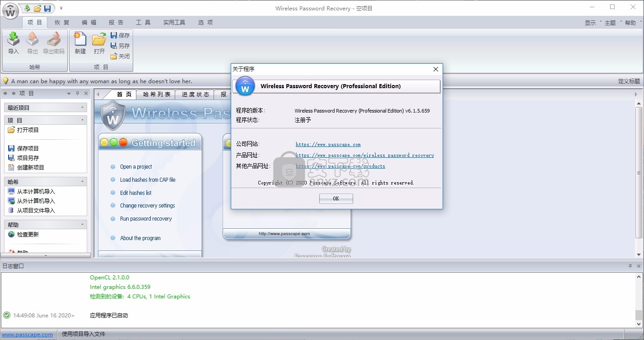Click the 关闭 close project ribbon button
The image size is (644, 340).
[x=120, y=57]
